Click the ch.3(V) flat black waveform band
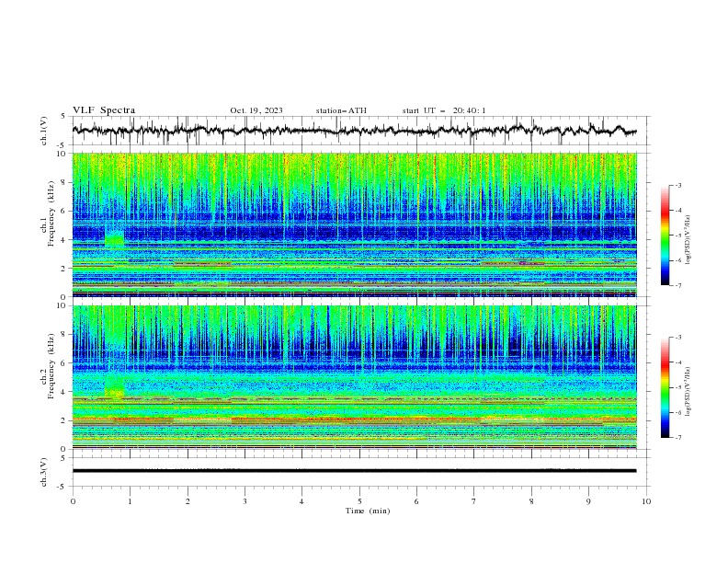Screen dimensions: 728x563 pos(354,471)
